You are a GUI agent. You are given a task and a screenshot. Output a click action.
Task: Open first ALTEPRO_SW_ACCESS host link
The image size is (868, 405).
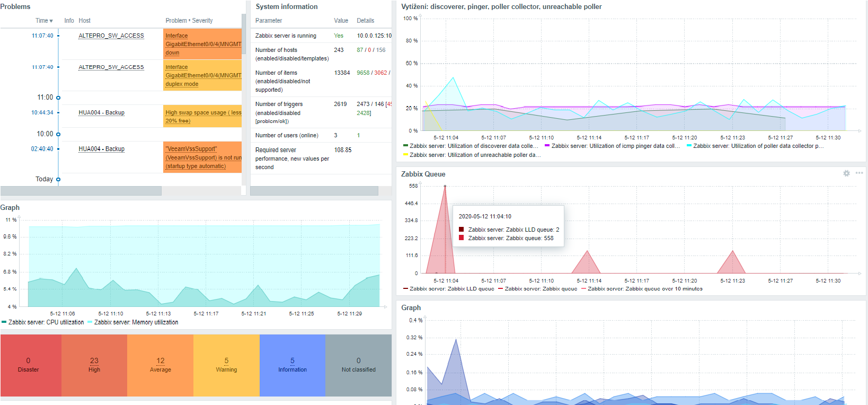(111, 36)
